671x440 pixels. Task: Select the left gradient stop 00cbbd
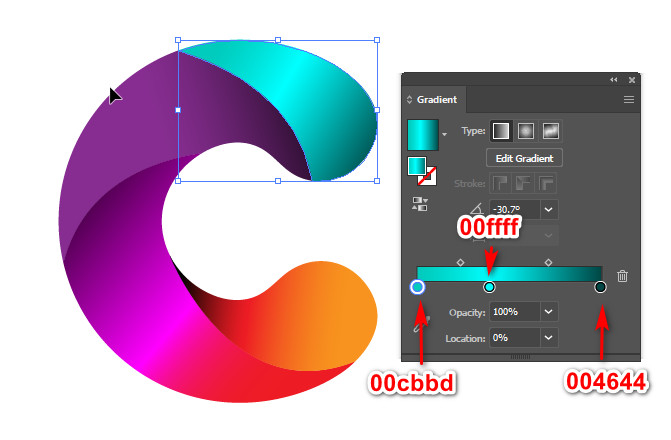(417, 287)
